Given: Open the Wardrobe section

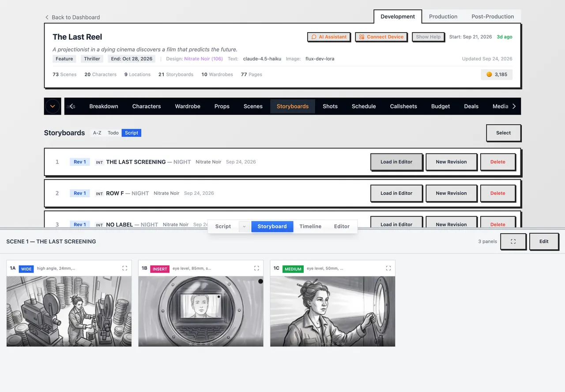Looking at the screenshot, I should (x=188, y=106).
